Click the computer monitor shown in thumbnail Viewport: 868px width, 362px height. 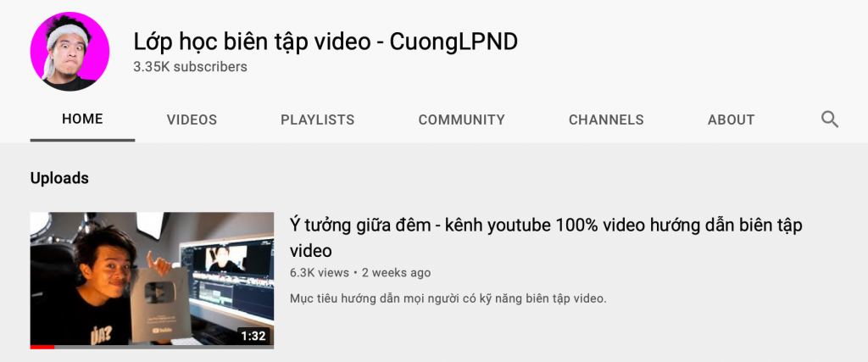tap(231, 281)
